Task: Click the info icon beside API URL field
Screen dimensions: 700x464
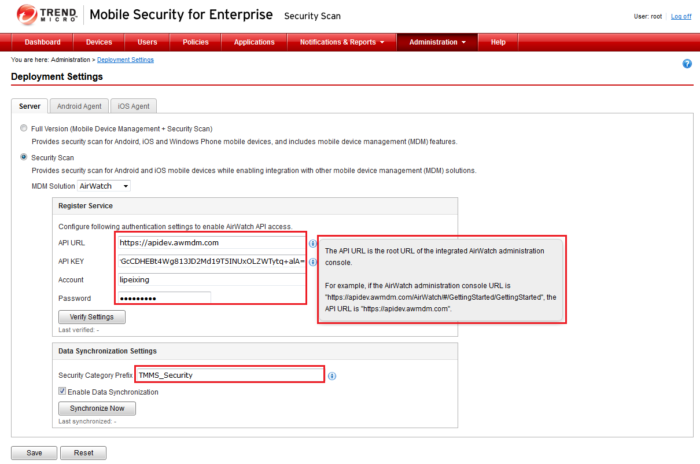Action: (x=312, y=243)
